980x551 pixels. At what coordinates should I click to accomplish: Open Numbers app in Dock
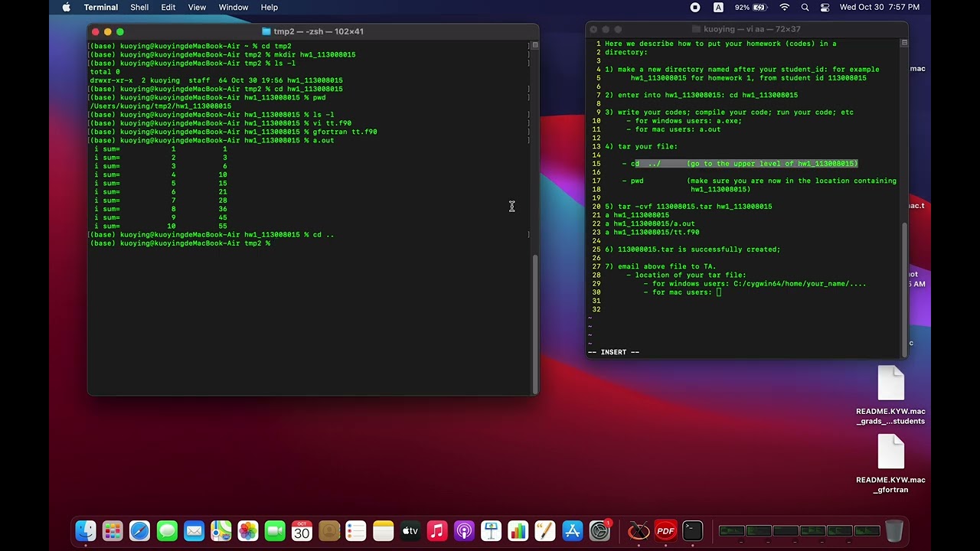pyautogui.click(x=518, y=530)
